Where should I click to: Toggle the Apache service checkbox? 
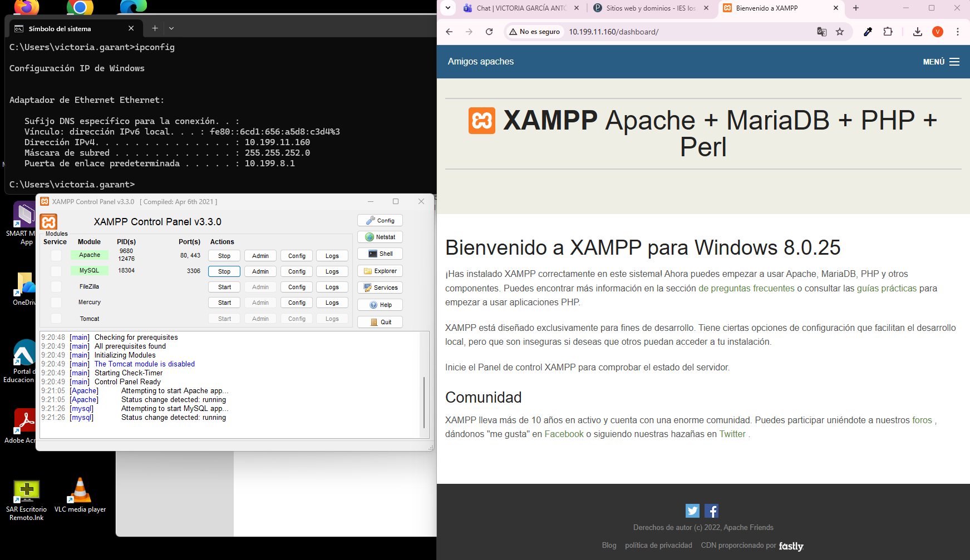[56, 255]
